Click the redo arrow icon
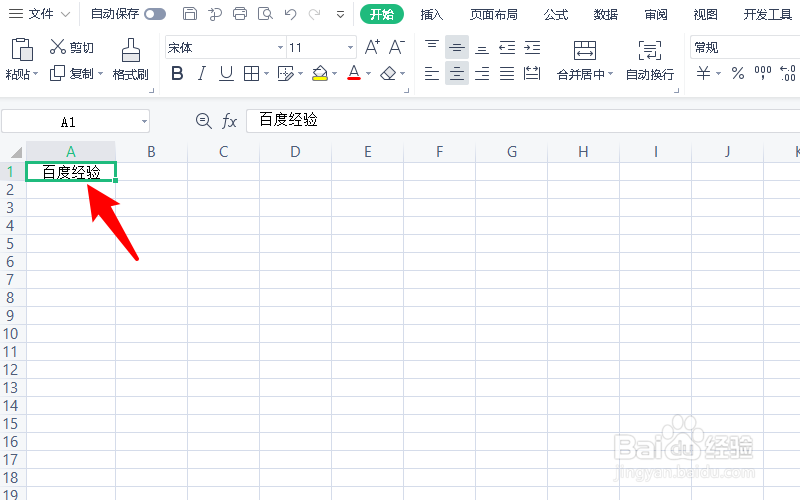 coord(315,14)
